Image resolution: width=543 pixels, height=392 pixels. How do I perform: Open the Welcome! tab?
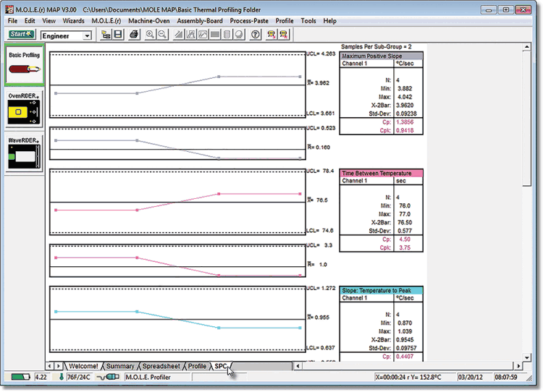tap(84, 366)
